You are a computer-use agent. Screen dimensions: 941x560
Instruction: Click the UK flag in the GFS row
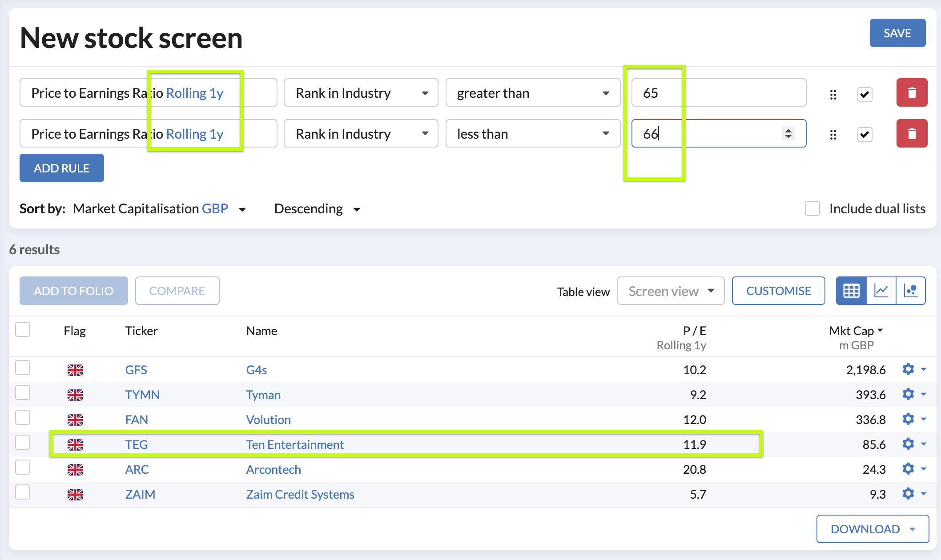coord(75,370)
